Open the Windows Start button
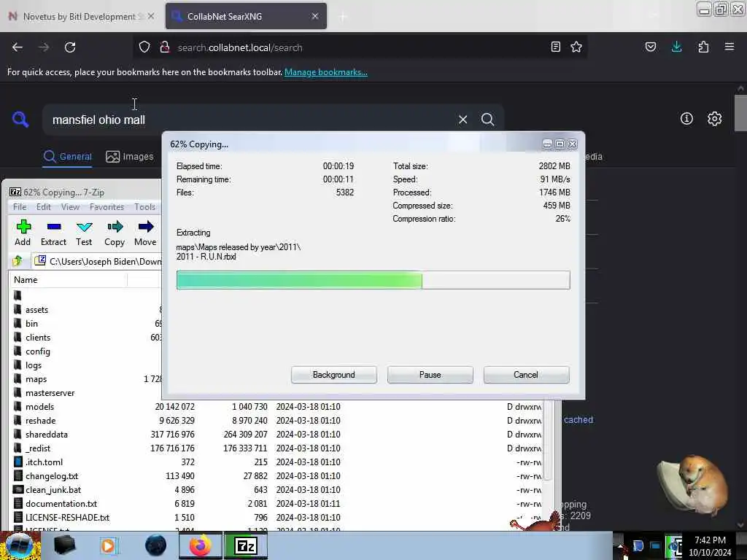The image size is (747, 560). 18,545
